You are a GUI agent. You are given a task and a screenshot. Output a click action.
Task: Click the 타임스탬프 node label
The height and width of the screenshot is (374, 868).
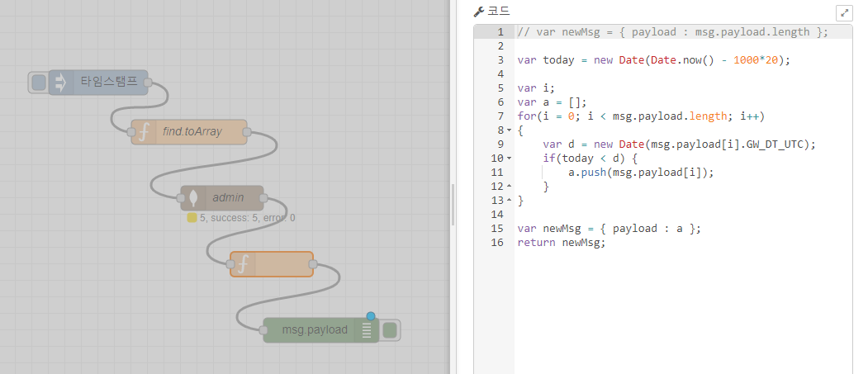[109, 83]
